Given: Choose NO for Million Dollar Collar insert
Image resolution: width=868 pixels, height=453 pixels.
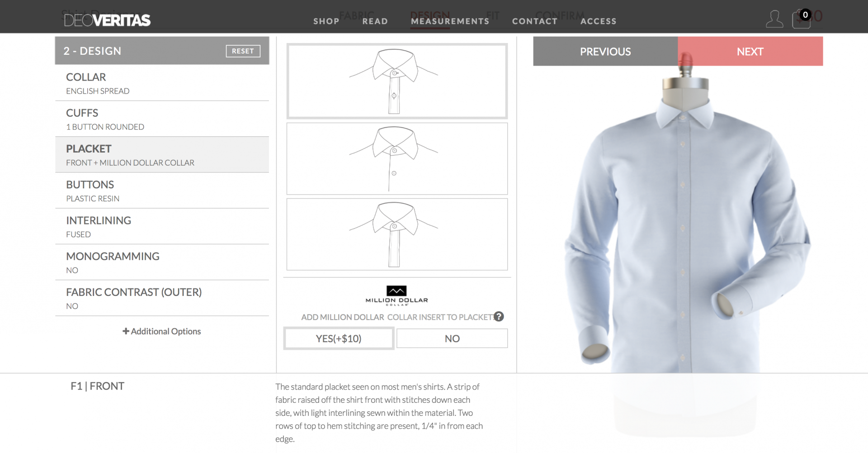Looking at the screenshot, I should coord(452,339).
